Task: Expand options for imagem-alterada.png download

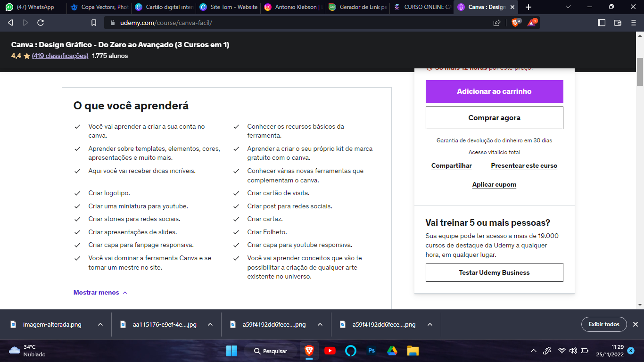Action: (100, 324)
